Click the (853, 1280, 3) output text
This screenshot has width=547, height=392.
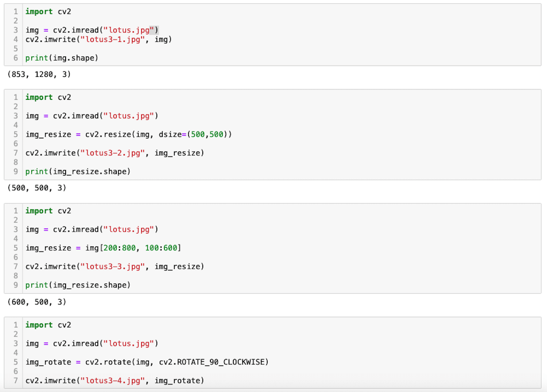point(39,74)
